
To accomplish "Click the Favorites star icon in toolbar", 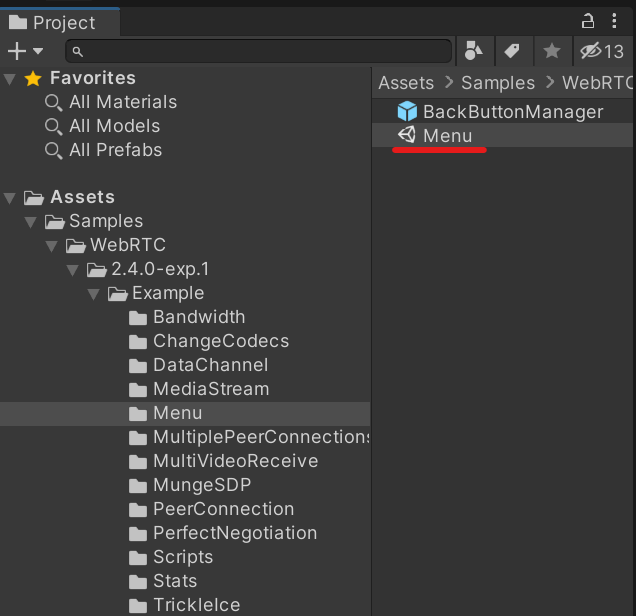I will click(x=551, y=51).
